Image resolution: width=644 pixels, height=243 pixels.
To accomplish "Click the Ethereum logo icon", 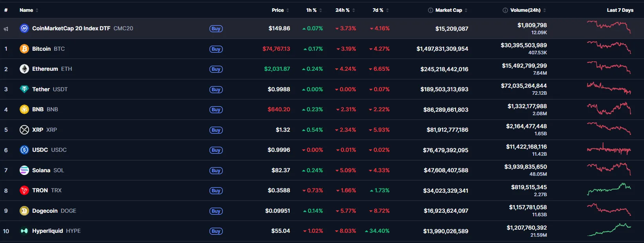I will tap(24, 69).
